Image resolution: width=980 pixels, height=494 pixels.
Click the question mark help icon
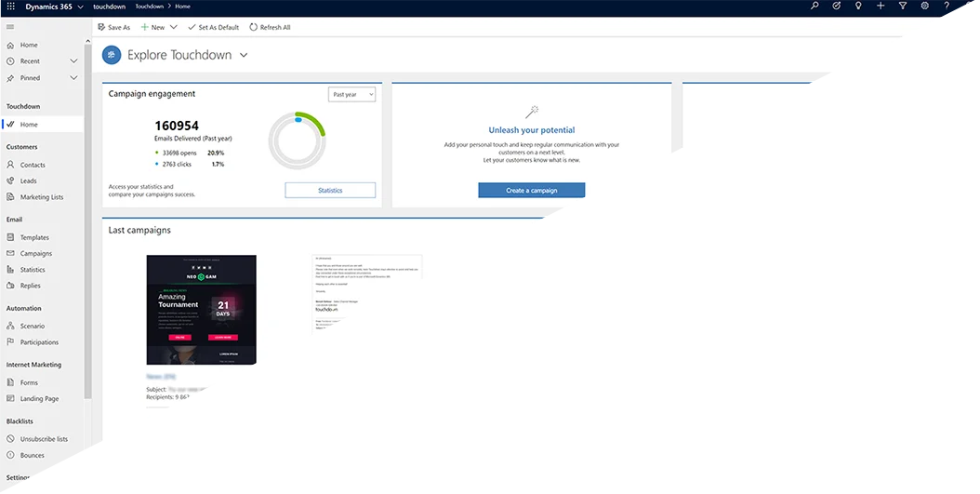pyautogui.click(x=947, y=6)
